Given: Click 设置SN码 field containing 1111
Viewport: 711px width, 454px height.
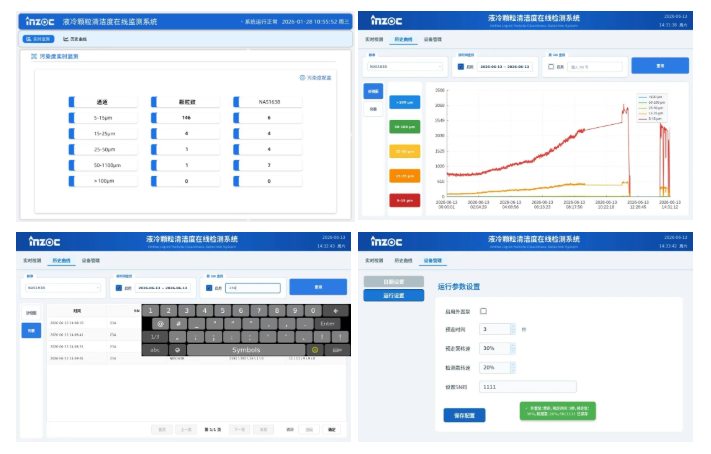Looking at the screenshot, I should [x=528, y=387].
